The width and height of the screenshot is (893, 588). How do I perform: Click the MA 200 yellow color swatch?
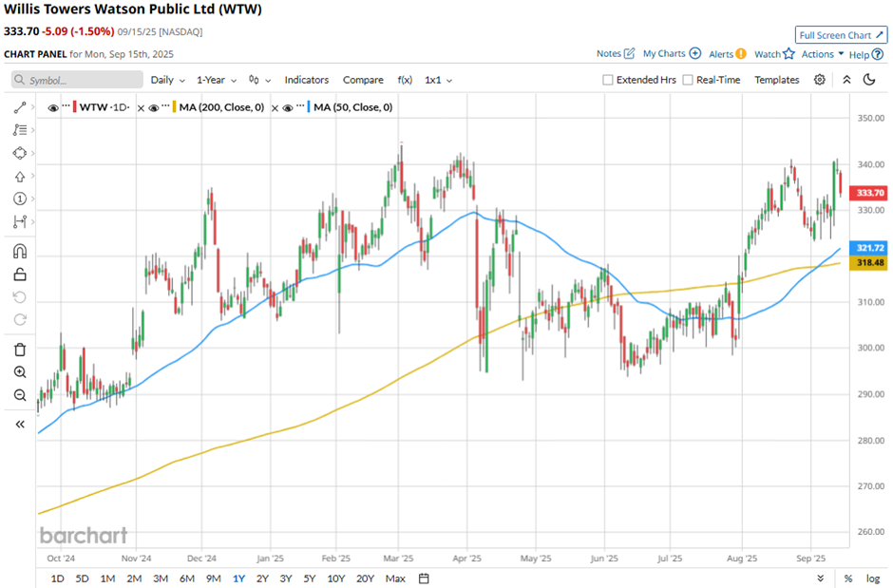174,107
